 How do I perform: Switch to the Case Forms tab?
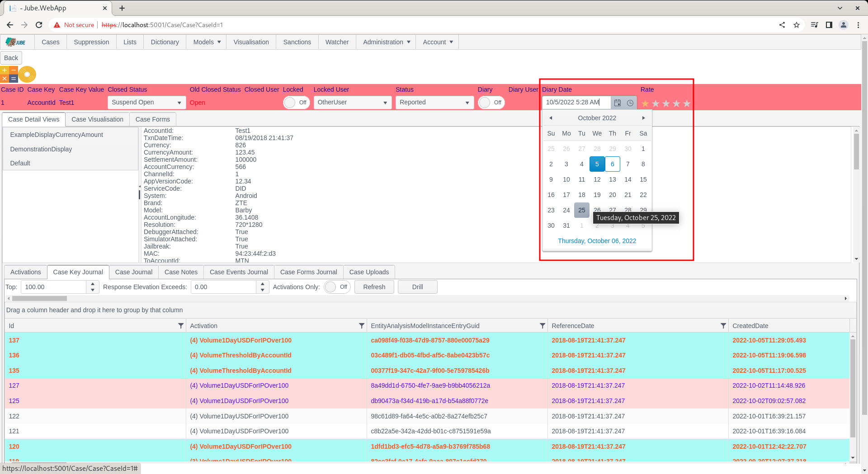tap(153, 119)
